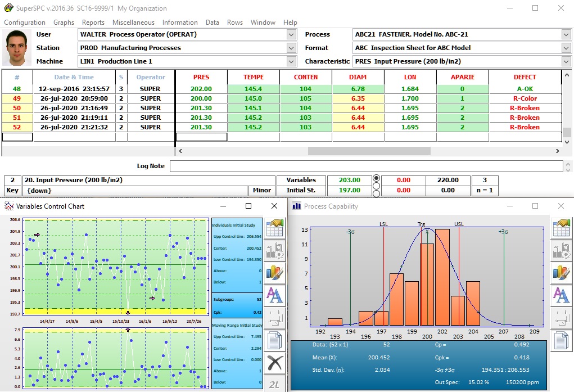Image resolution: width=574 pixels, height=392 pixels.
Task: Click chart colors icon in Variables Control Chart
Action: [274, 272]
